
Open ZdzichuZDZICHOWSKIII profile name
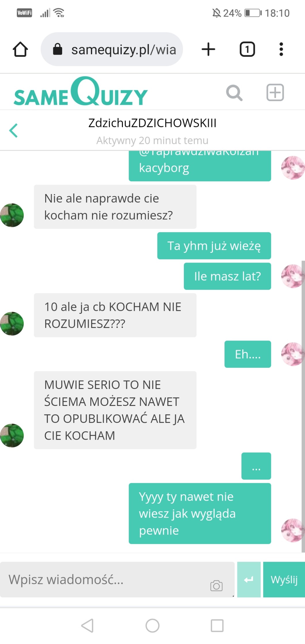pos(152,123)
